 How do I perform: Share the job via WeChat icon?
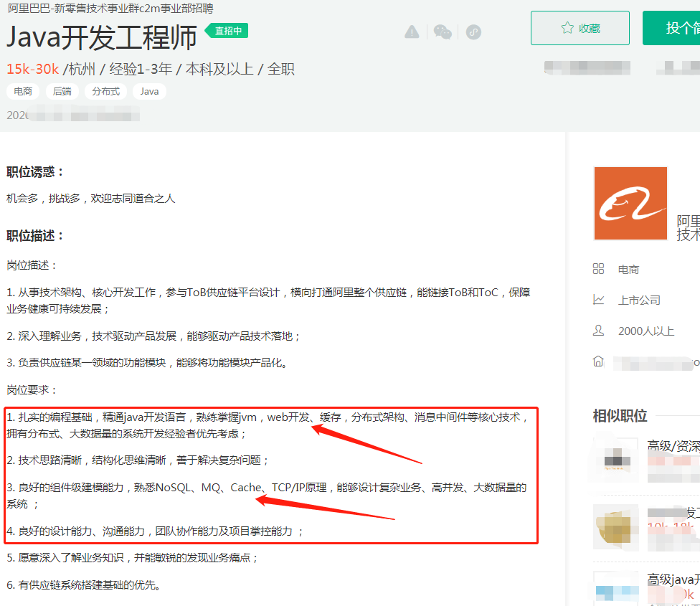pos(442,32)
